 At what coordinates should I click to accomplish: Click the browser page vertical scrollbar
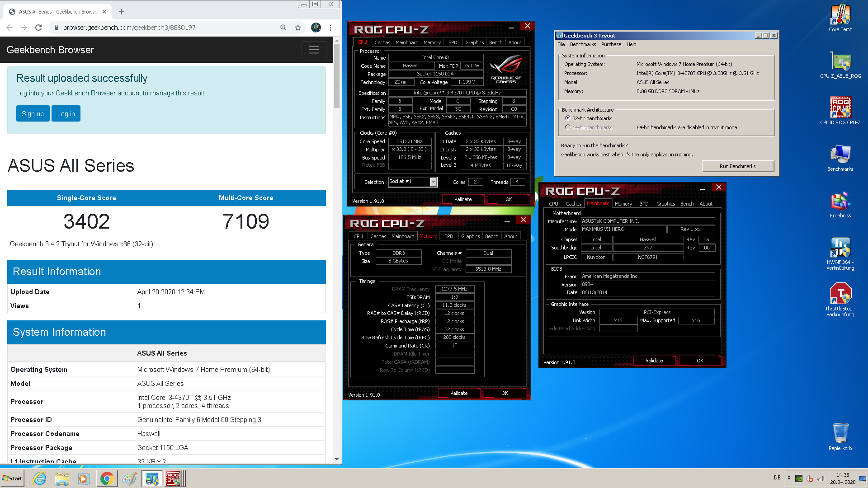[337, 76]
